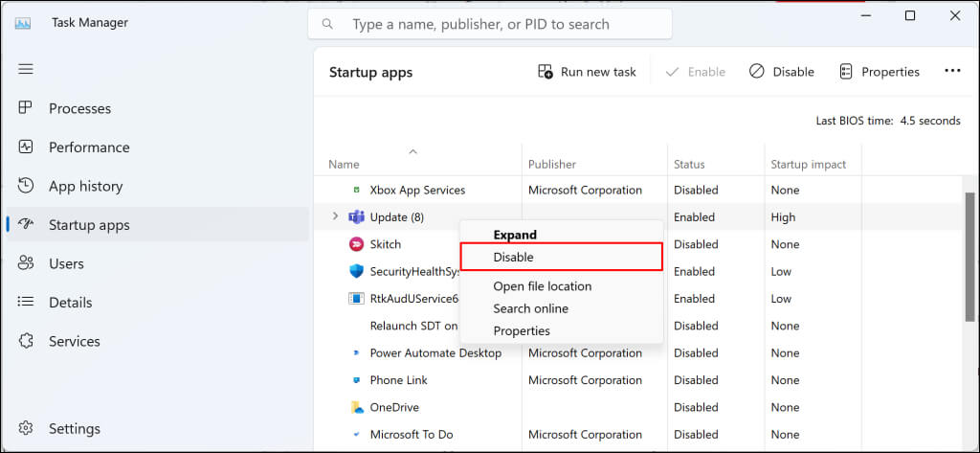Choose Open file location menu entry
Screen dimensions: 980x453
tap(542, 286)
